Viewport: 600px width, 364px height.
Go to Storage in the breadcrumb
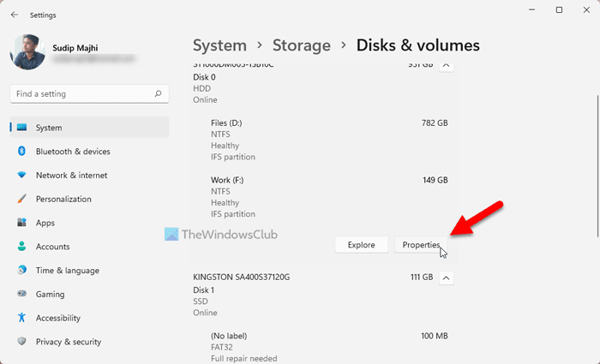click(302, 45)
